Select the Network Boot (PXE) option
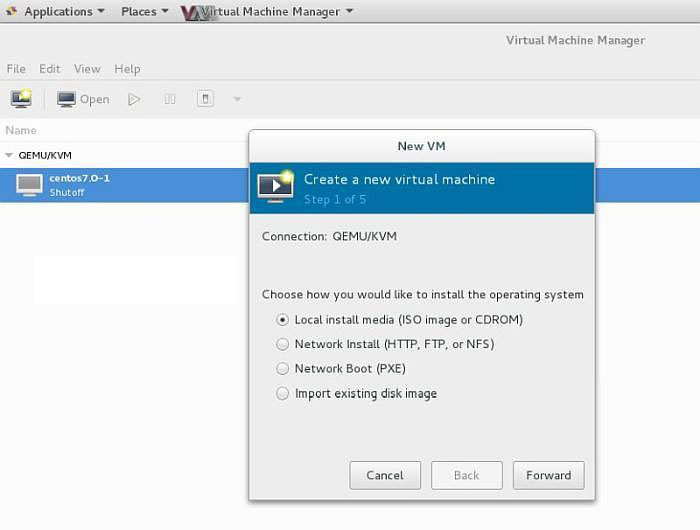The height and width of the screenshot is (530, 700). [283, 369]
